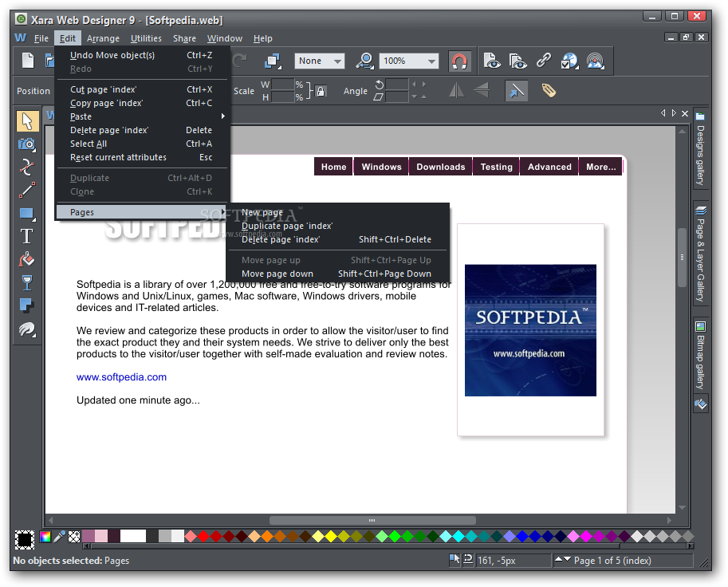The width and height of the screenshot is (728, 587).
Task: Select the Push/hand tool at toolbar bottom
Action: tap(27, 329)
